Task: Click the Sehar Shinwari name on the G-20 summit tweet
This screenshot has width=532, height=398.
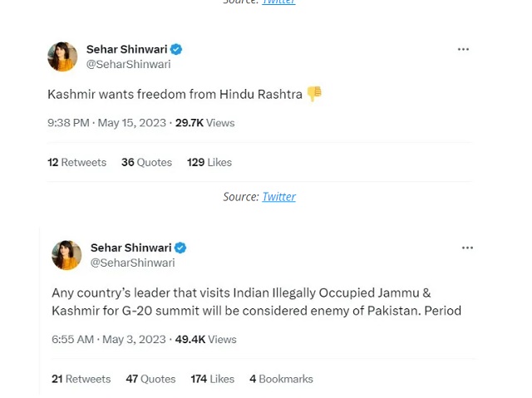Action: [131, 248]
